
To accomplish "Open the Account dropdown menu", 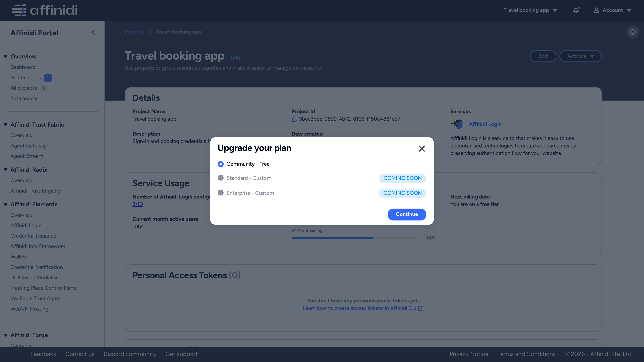I will (x=613, y=10).
